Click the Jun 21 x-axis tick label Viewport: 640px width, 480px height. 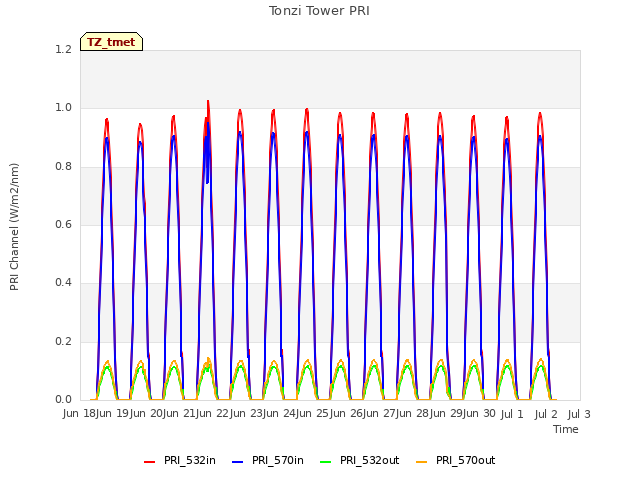pos(180,414)
